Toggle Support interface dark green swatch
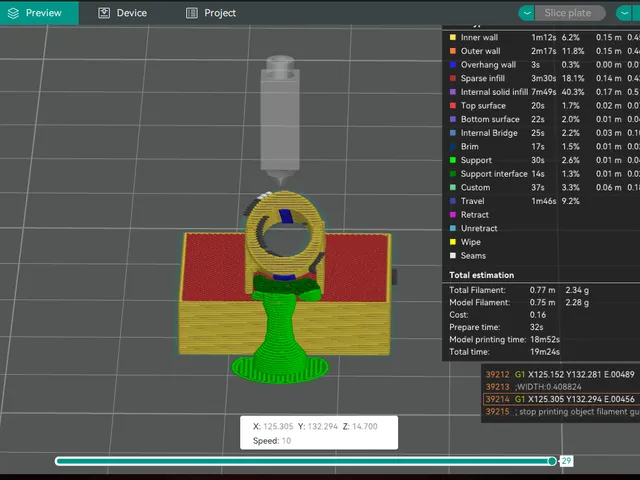Screen dimensions: 640x480 pyautogui.click(x=453, y=174)
